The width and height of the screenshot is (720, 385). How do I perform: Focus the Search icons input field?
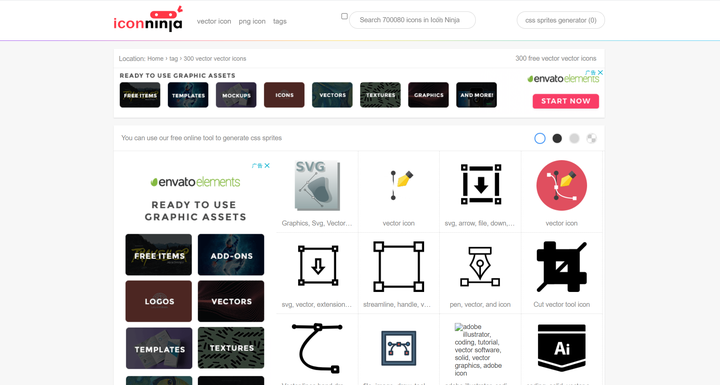pos(412,20)
